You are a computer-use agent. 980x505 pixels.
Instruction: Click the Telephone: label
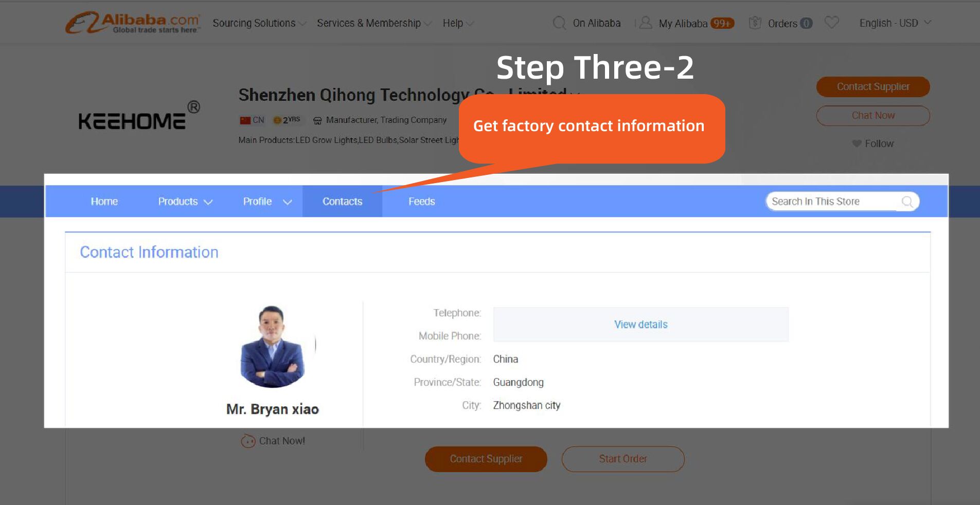(x=457, y=313)
